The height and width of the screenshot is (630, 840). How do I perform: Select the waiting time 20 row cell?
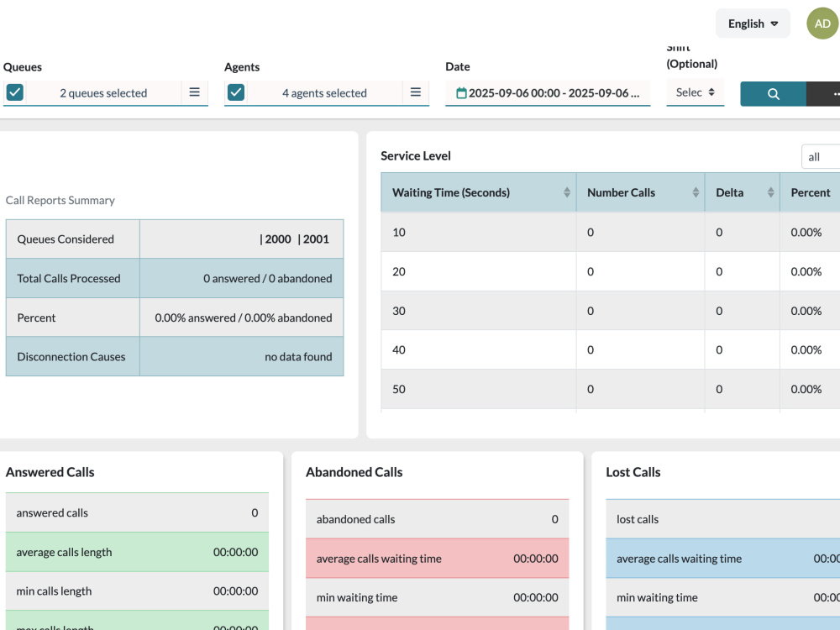(x=479, y=271)
